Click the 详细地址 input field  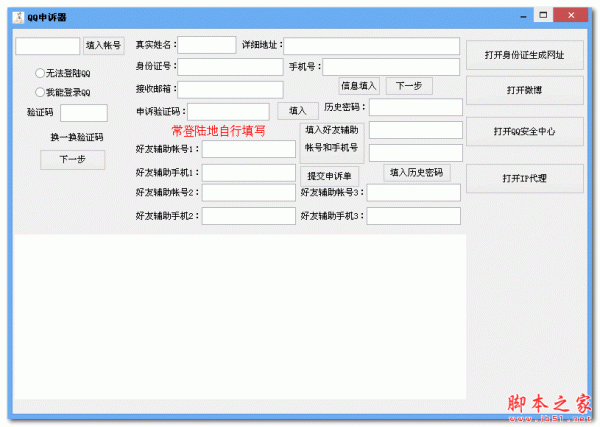coord(372,46)
